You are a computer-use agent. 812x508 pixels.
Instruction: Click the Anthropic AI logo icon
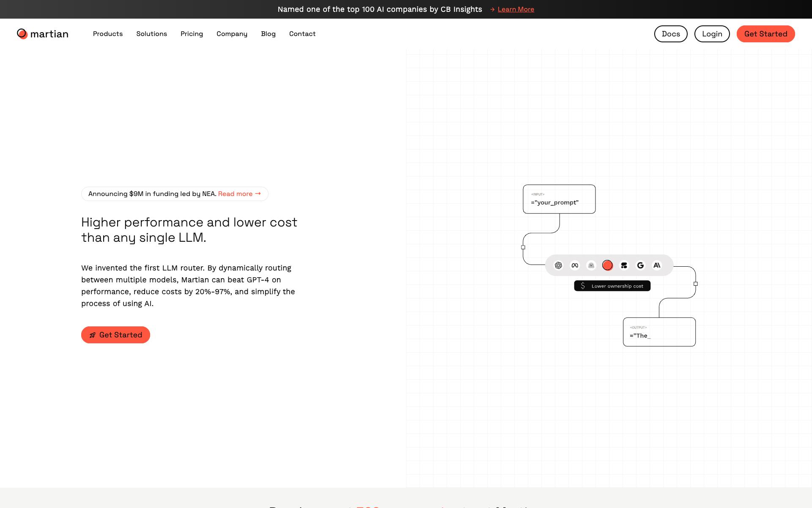tap(657, 265)
